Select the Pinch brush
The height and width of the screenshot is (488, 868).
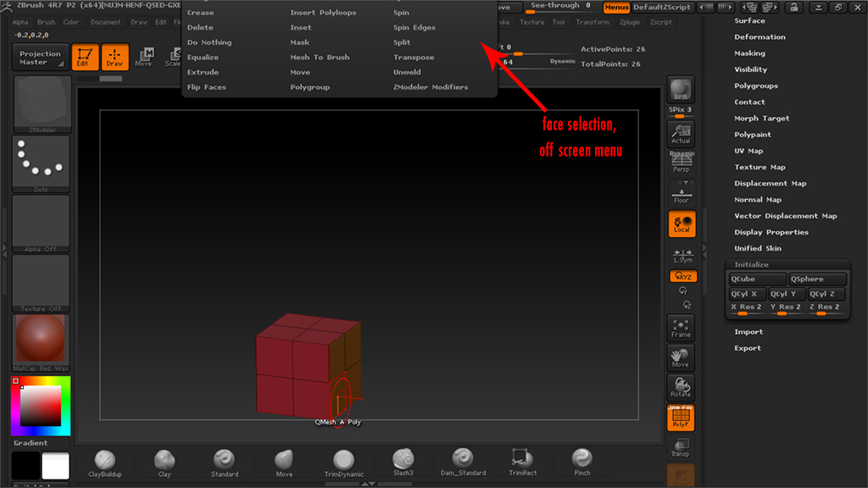(581, 463)
